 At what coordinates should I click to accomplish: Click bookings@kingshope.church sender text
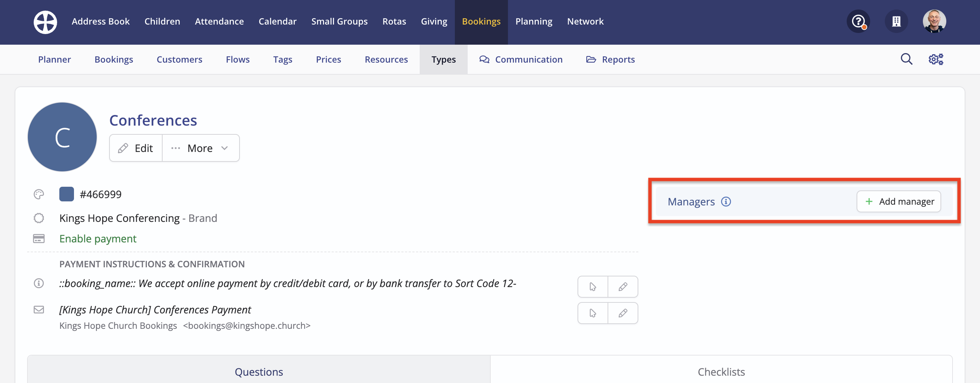pos(246,326)
